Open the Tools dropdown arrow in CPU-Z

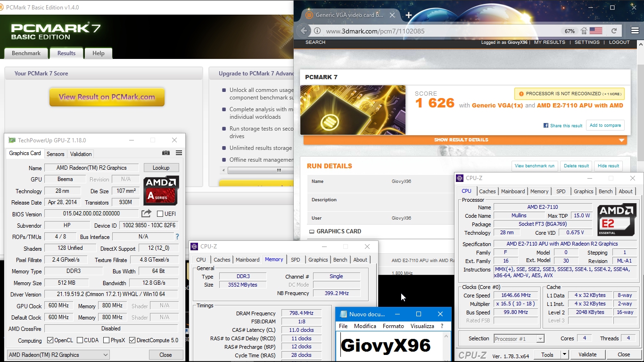[x=564, y=354]
